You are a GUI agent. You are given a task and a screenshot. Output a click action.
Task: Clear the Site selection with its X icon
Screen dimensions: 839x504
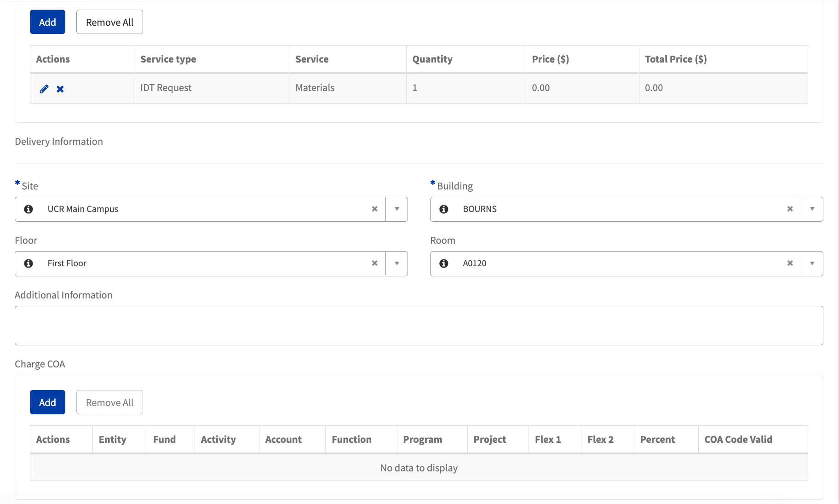(374, 209)
